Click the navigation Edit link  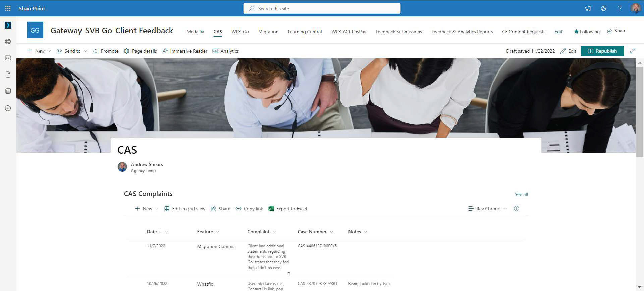click(558, 32)
